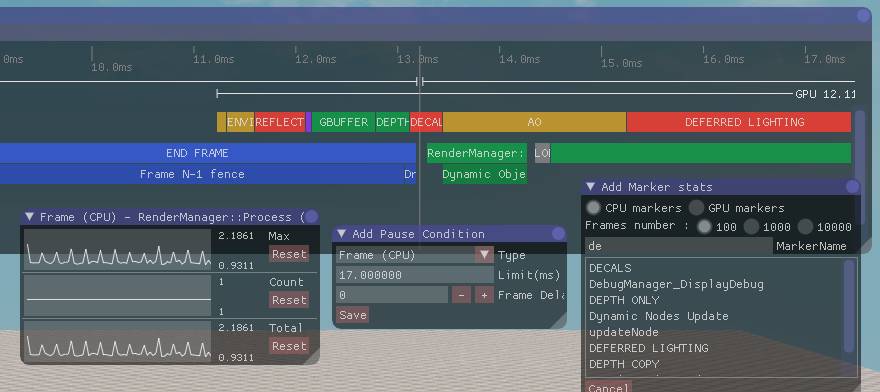The width and height of the screenshot is (880, 392).
Task: Click the DECAL GPU timeline block
Action: (x=427, y=122)
